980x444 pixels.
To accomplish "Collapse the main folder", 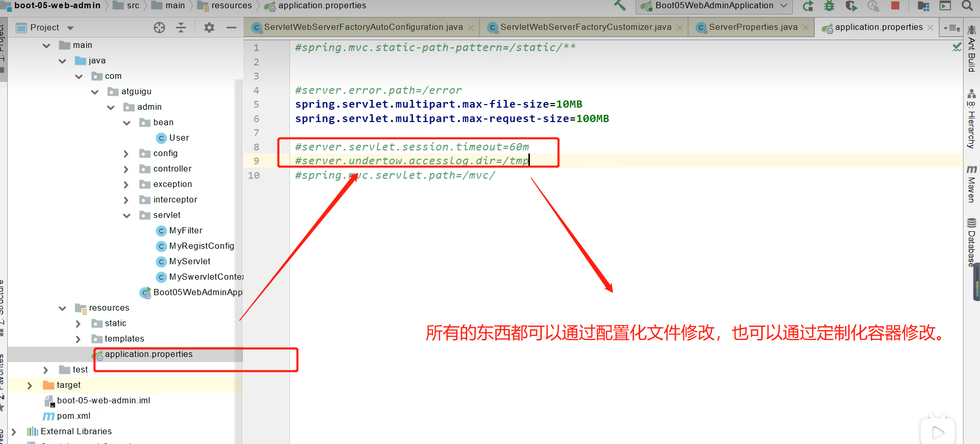I will [x=46, y=45].
